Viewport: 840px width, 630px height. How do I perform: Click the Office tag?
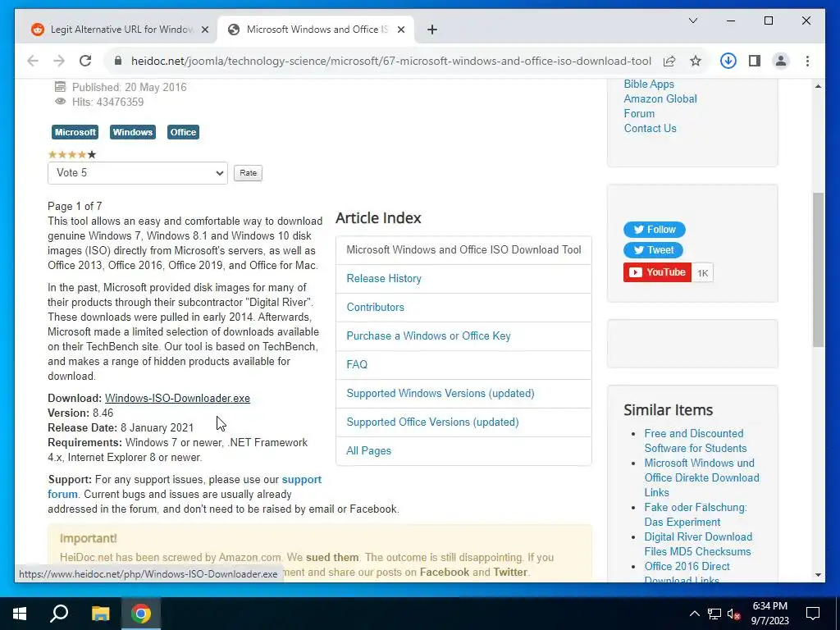tap(183, 132)
